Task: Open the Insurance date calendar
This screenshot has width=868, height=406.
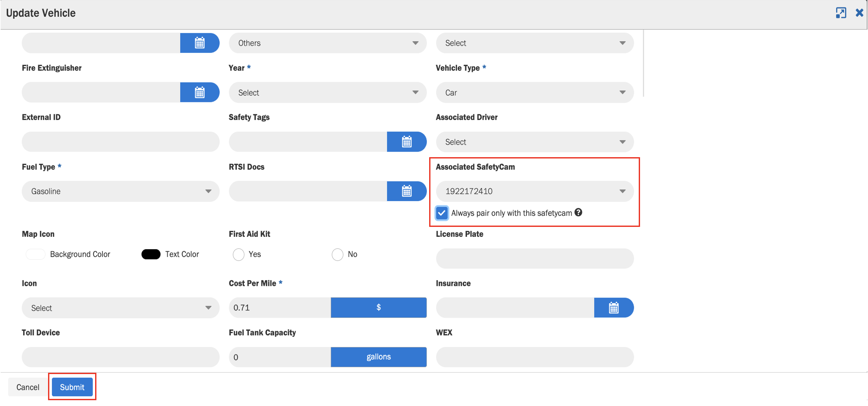Action: pos(613,308)
